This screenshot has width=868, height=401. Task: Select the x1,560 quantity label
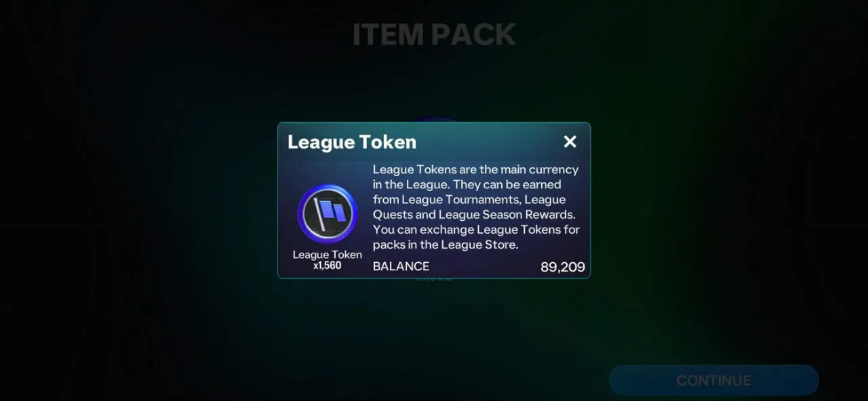click(x=328, y=266)
